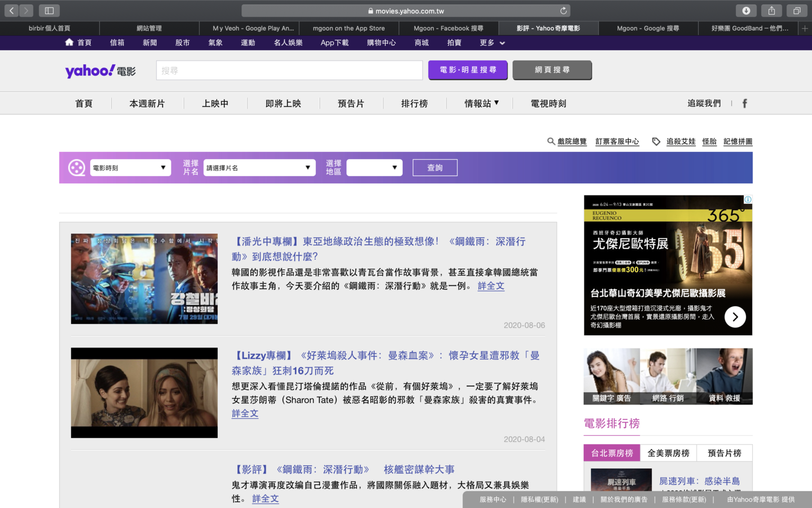The image size is (812, 508).
Task: Open the 怪胎 tag link
Action: click(709, 142)
